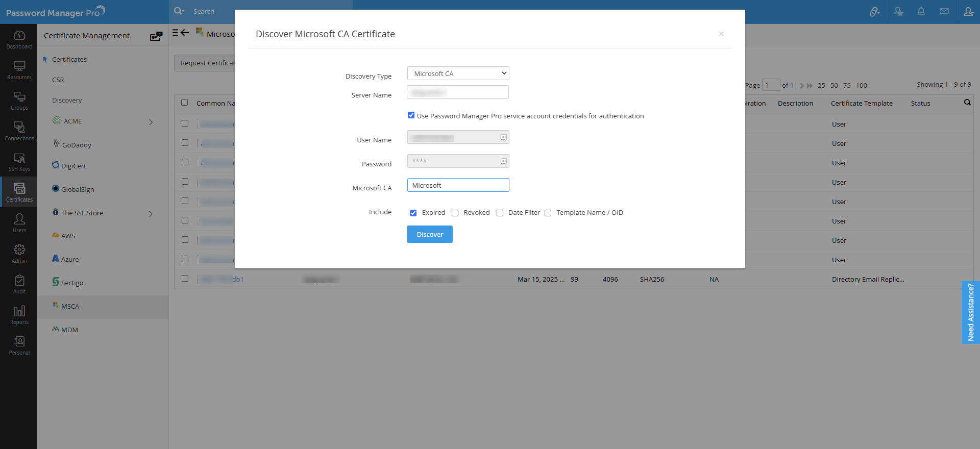
Task: Open GlobalSign in the side menu
Action: (x=78, y=189)
